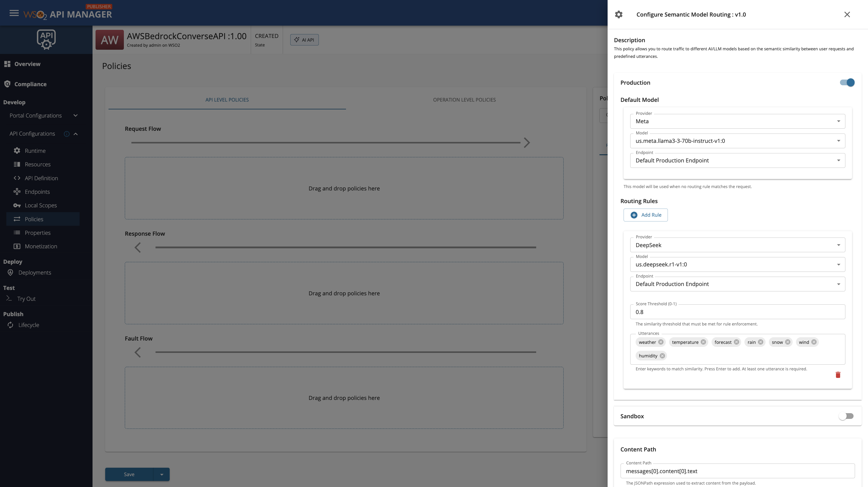The height and width of the screenshot is (487, 868).
Task: Remove the forecast utterance chip
Action: [736, 342]
